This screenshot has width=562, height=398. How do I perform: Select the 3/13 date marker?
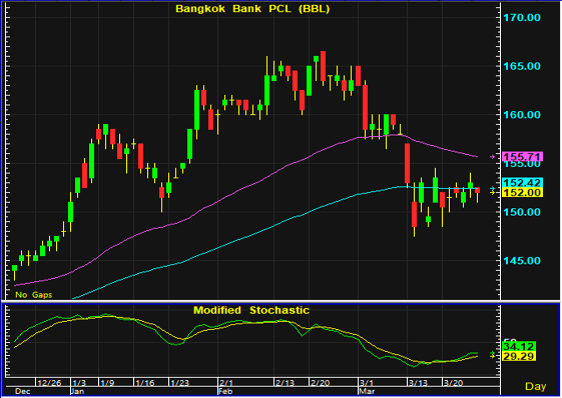click(418, 383)
